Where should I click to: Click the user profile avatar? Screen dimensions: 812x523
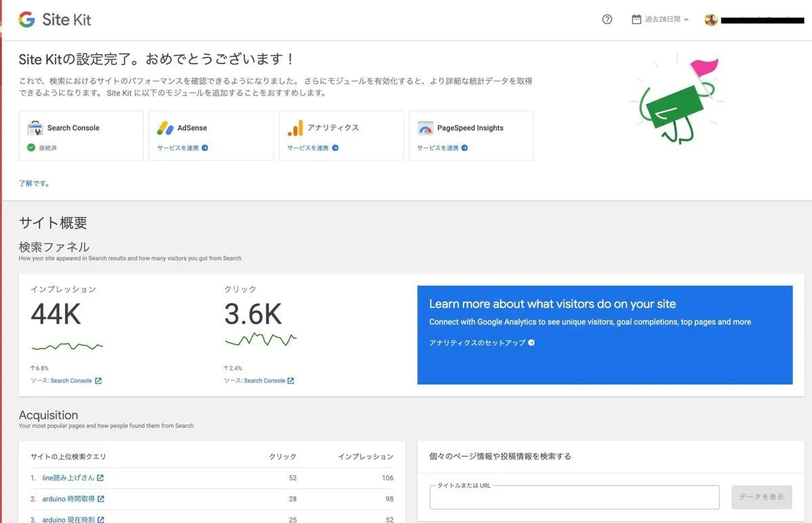pos(710,20)
